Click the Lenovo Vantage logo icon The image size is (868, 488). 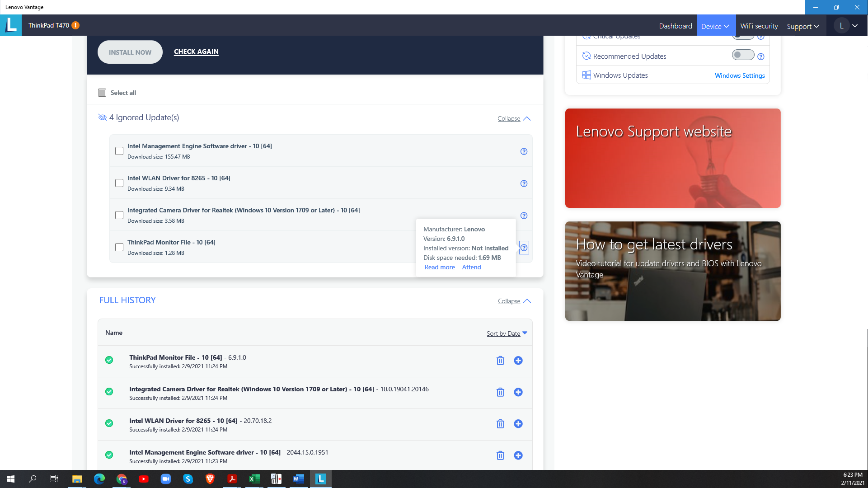point(11,25)
